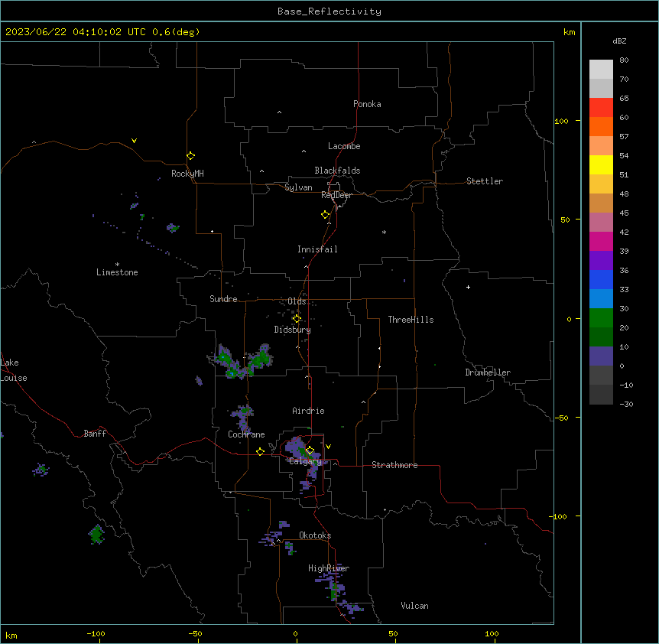Click the white asterisk east of Innisfail
659x644 pixels.
(384, 232)
